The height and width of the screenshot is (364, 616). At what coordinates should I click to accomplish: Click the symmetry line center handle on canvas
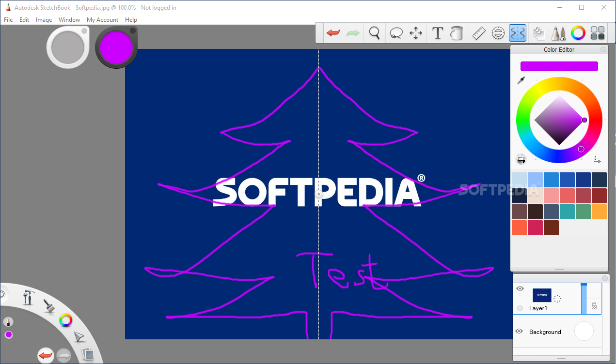pyautogui.click(x=318, y=194)
